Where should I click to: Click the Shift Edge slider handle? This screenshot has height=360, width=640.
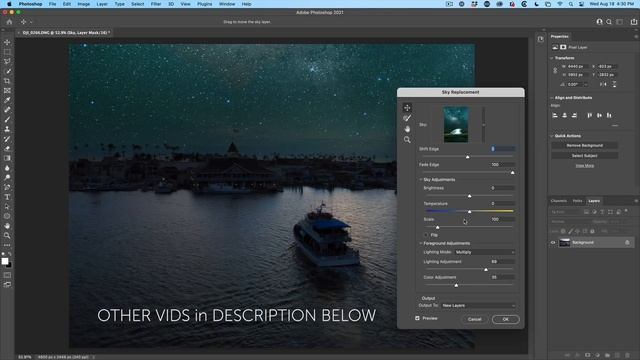468,157
